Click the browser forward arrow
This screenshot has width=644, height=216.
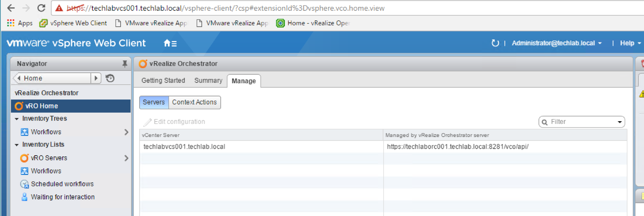pos(26,8)
